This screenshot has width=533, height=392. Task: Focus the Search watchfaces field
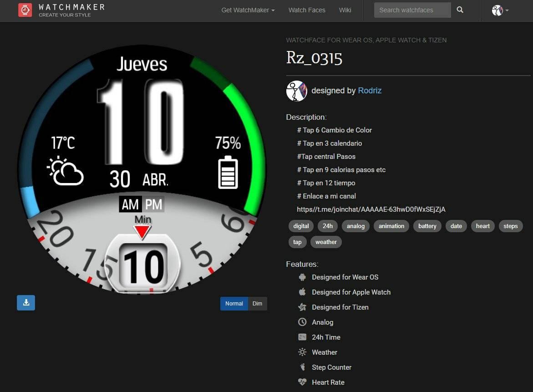coord(412,10)
